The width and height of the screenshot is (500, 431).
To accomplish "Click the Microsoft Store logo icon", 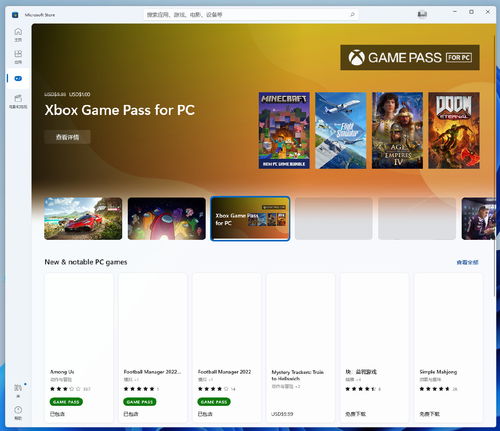I will (x=15, y=15).
